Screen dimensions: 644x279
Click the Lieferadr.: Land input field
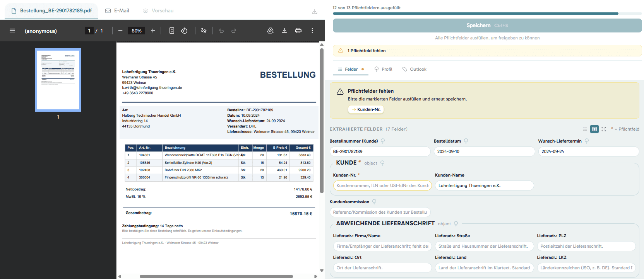coord(484,268)
